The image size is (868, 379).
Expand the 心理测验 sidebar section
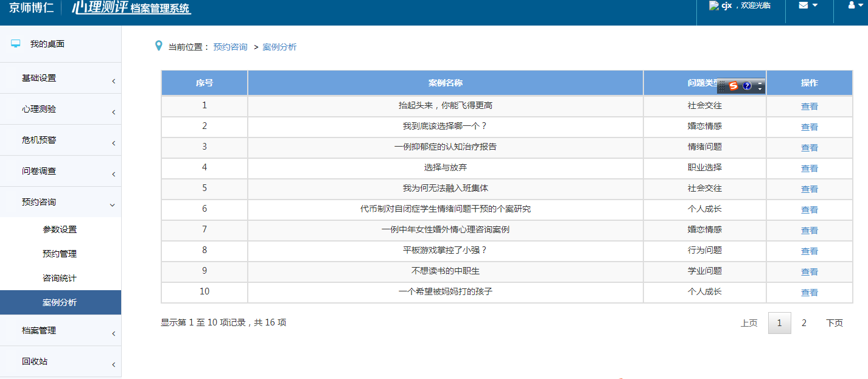(x=61, y=109)
